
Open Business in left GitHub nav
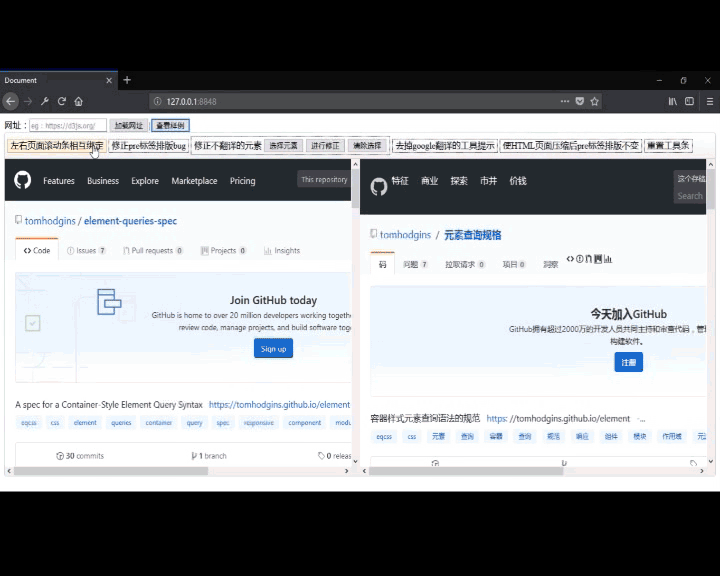(103, 181)
